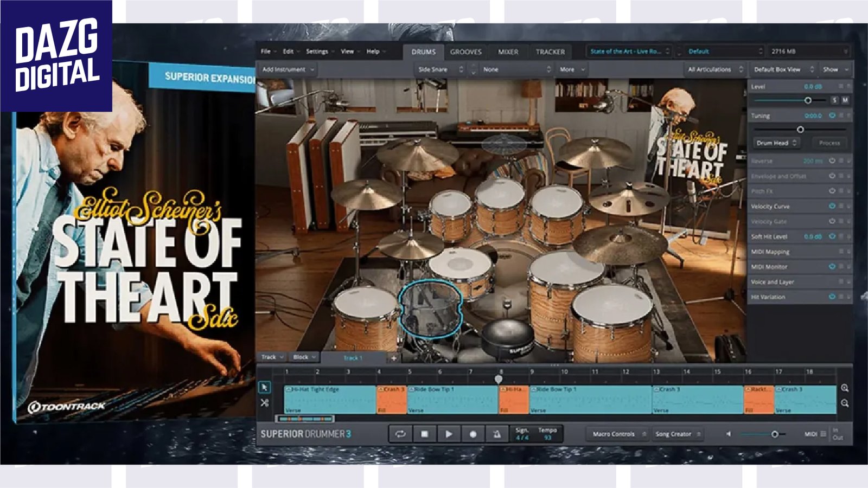Open the Drum Head tuning selector

[777, 143]
